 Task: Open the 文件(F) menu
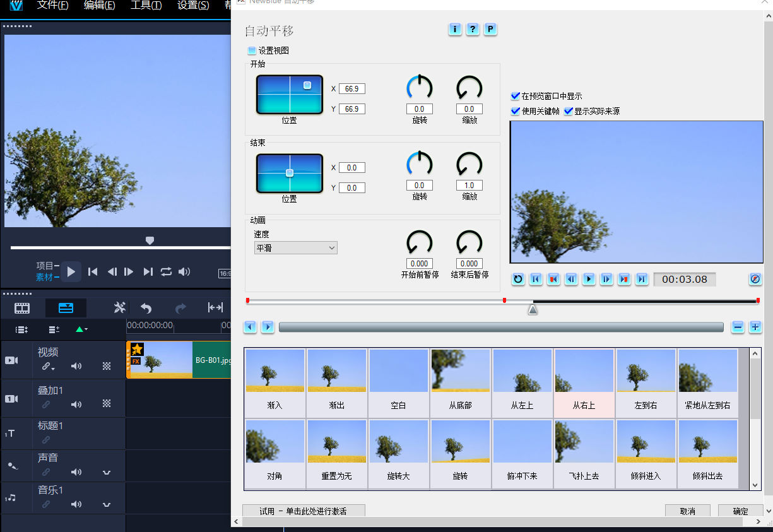[x=53, y=6]
